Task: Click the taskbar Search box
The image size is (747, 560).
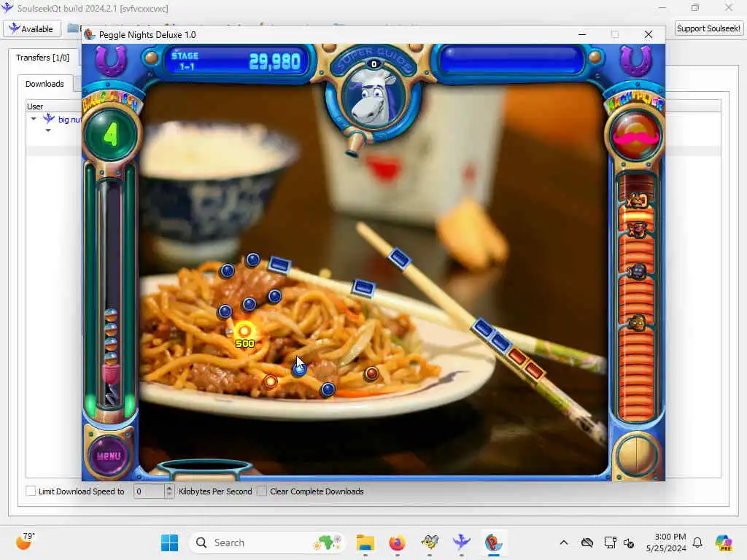Action: pos(267,542)
